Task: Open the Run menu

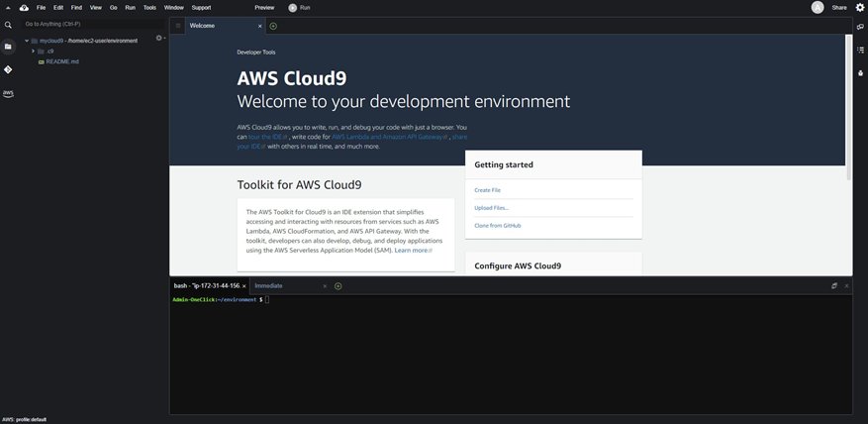Action: pyautogui.click(x=130, y=8)
